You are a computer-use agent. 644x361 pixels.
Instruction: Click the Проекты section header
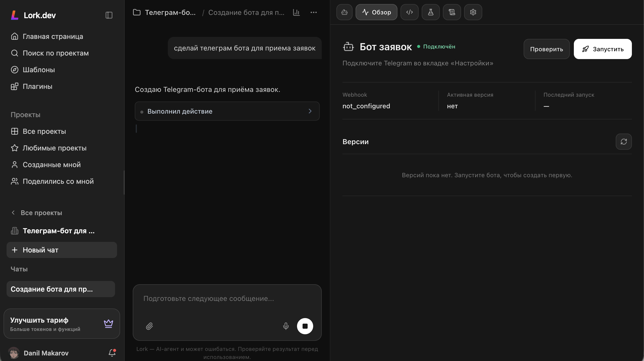25,115
